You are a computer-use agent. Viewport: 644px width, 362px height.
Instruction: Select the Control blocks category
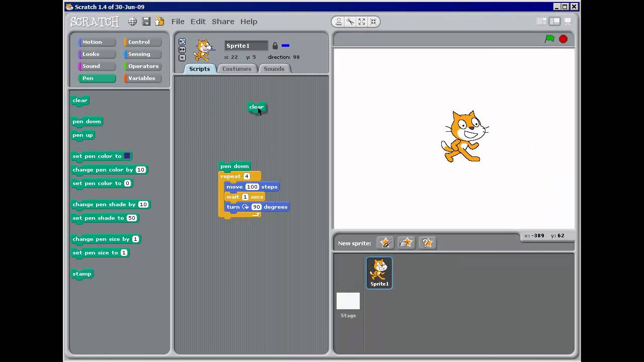pos(142,42)
